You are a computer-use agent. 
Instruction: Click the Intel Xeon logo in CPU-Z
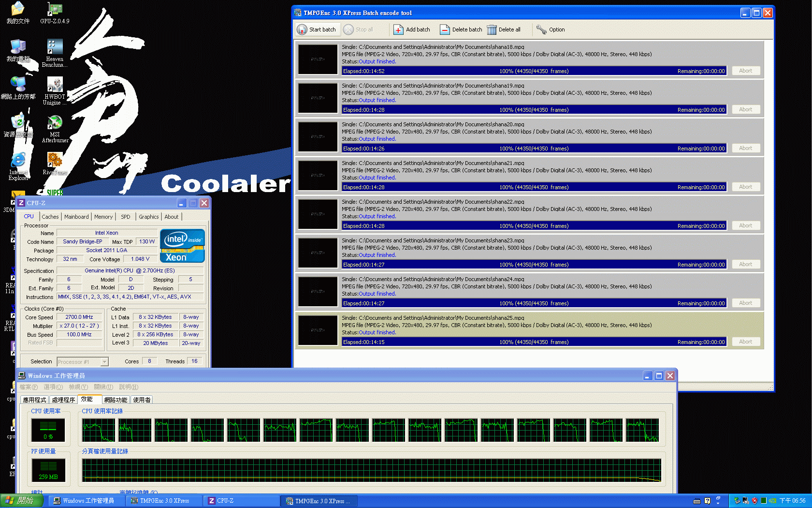pos(182,246)
